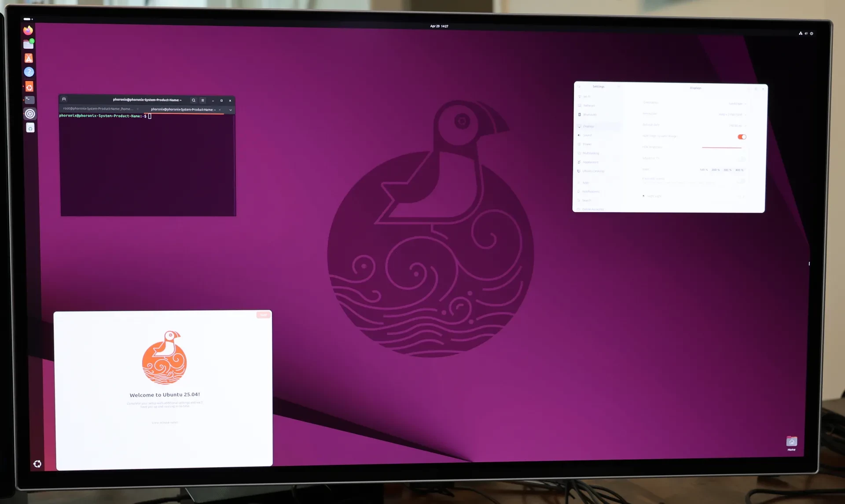The width and height of the screenshot is (845, 504).
Task: Click Show Apps Ubuntu logo button
Action: click(x=37, y=464)
